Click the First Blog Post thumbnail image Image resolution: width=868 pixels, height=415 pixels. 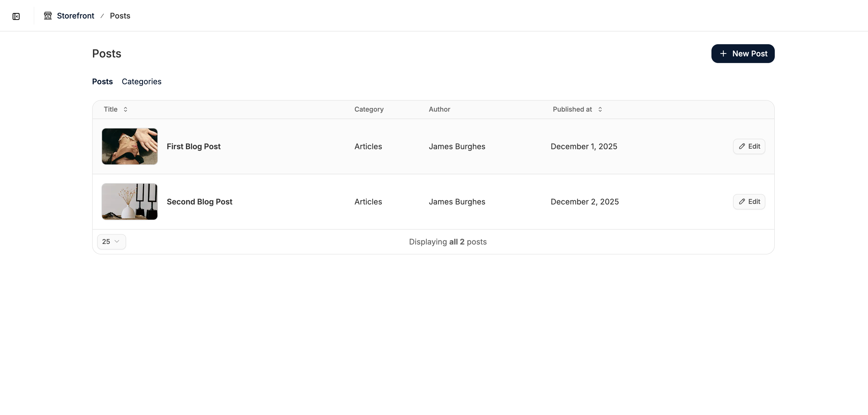click(x=129, y=146)
